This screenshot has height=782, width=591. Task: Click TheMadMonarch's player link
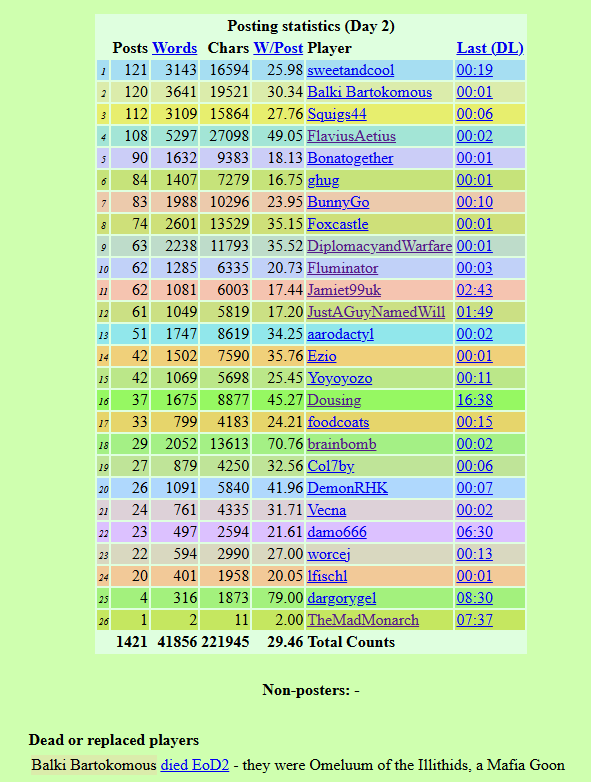click(x=363, y=620)
